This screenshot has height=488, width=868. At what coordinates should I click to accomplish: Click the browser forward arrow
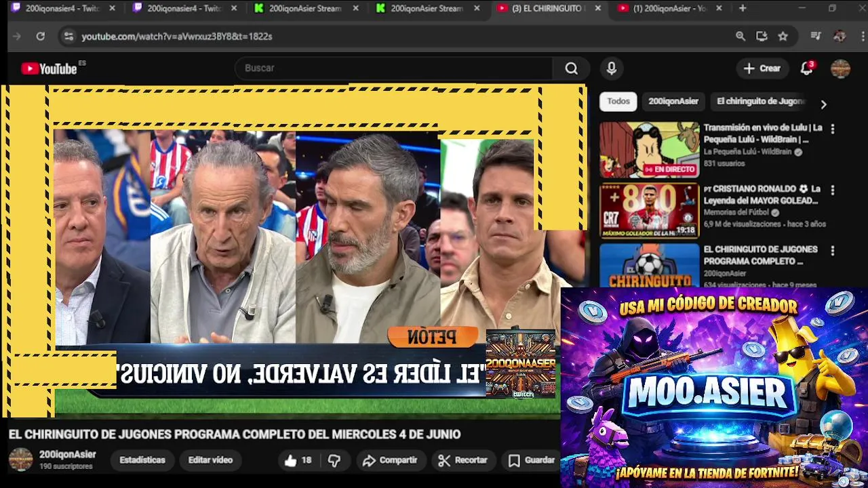click(17, 36)
